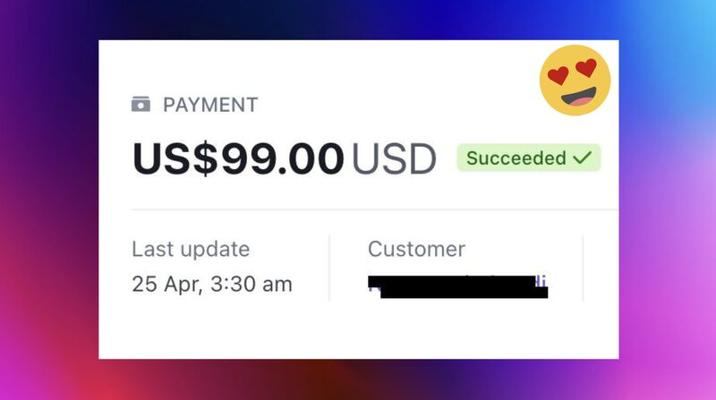
Task: Click visible purple letters after redaction bar
Action: click(541, 281)
